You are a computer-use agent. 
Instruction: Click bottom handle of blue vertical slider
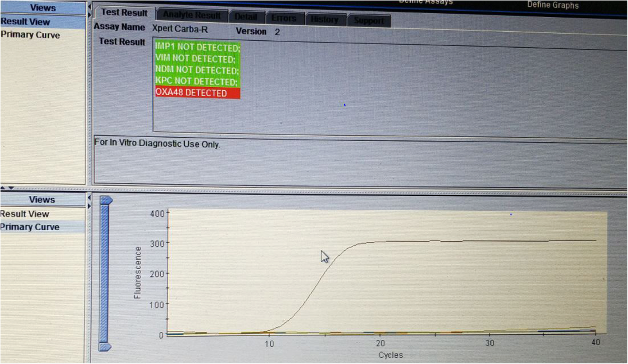click(x=105, y=346)
